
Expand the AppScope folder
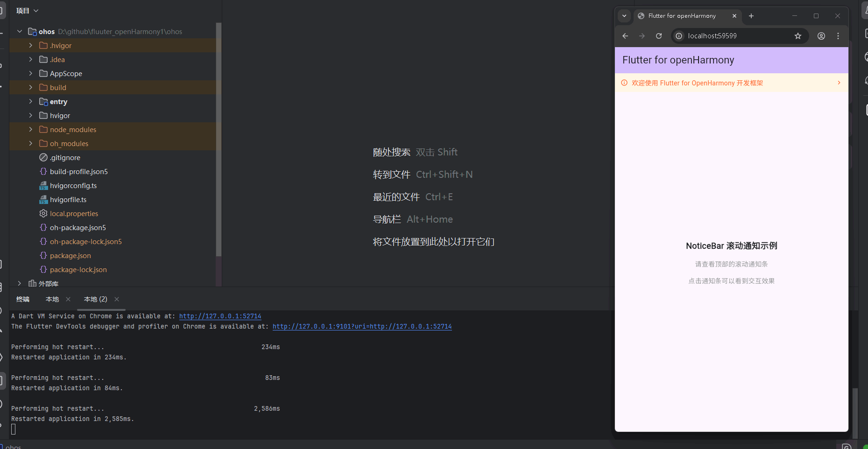(30, 73)
